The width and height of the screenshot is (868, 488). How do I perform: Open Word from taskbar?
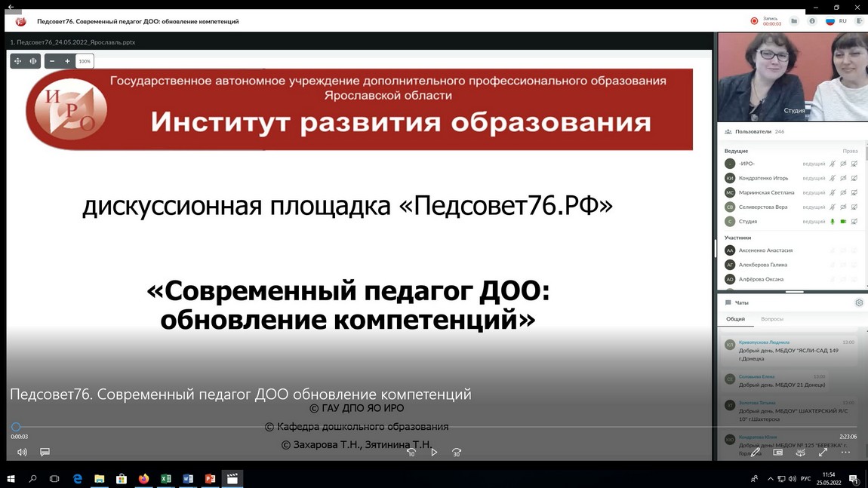tap(188, 479)
